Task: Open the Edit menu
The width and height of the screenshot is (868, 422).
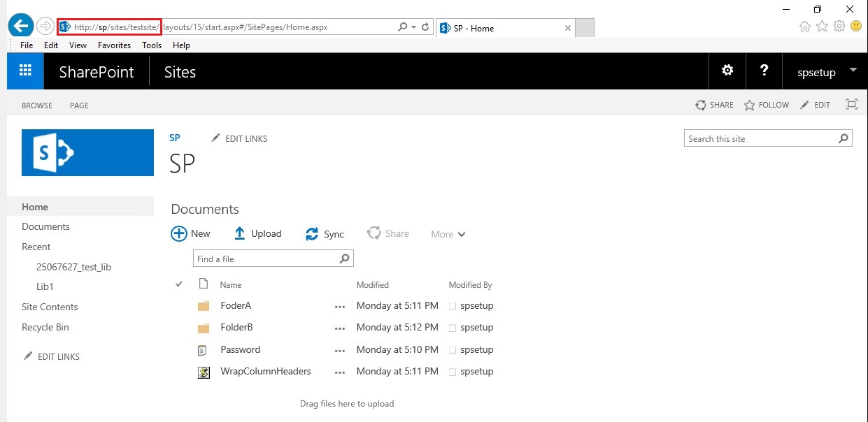Action: [x=51, y=45]
